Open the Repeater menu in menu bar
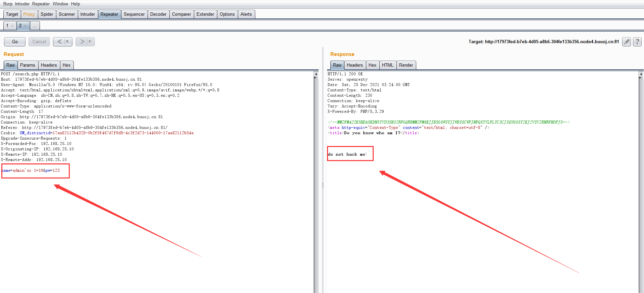The height and width of the screenshot is (293, 644). pos(41,4)
